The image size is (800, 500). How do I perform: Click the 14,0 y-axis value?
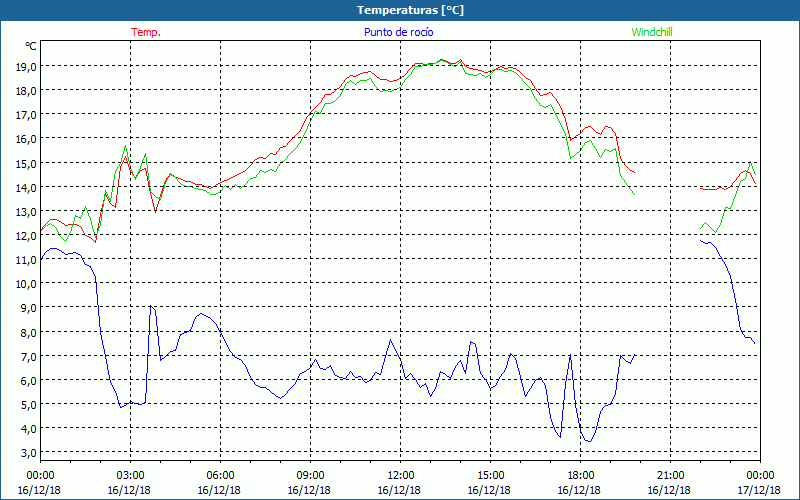click(x=26, y=187)
